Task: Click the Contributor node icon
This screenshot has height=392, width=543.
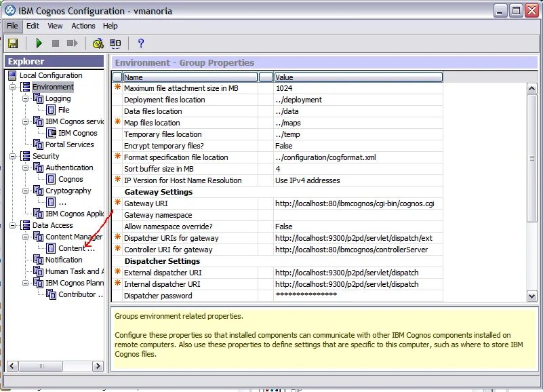Action: [52, 294]
